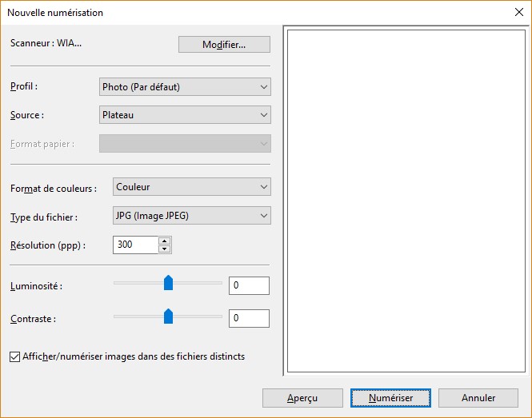Click the Luminosité slider handle

pos(168,283)
